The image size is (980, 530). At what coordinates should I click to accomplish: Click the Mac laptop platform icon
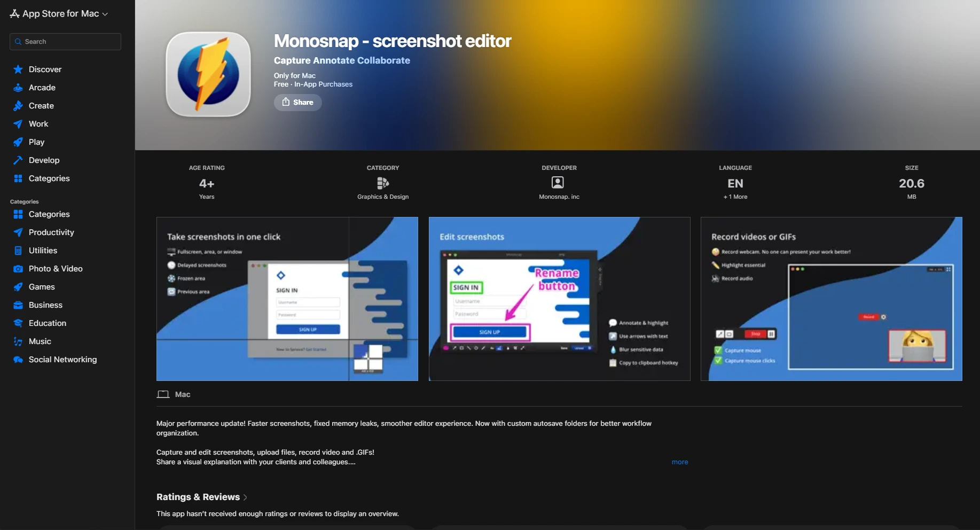163,394
